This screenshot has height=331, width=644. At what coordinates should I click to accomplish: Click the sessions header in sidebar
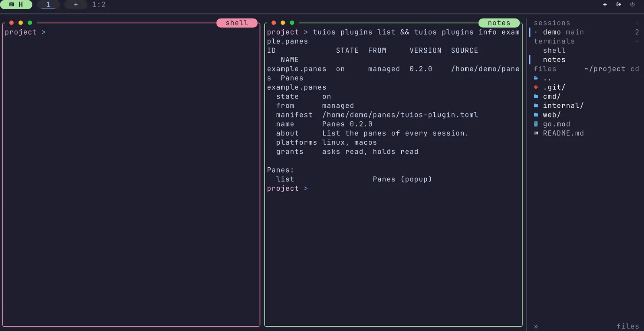[x=552, y=23]
